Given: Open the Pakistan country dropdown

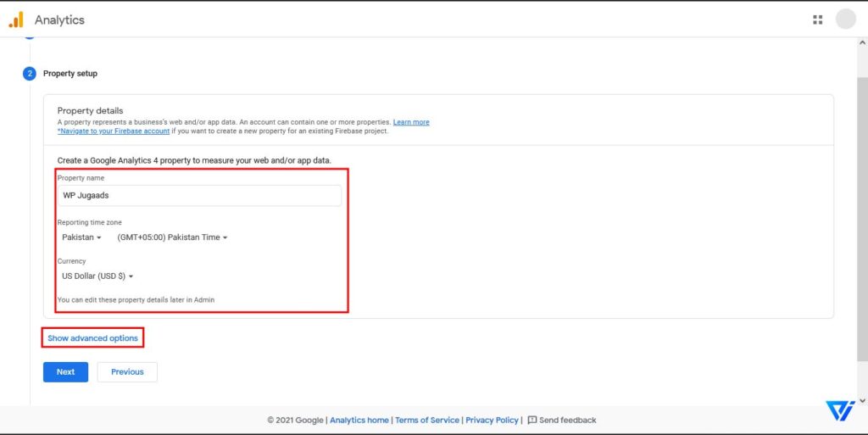Looking at the screenshot, I should (81, 237).
